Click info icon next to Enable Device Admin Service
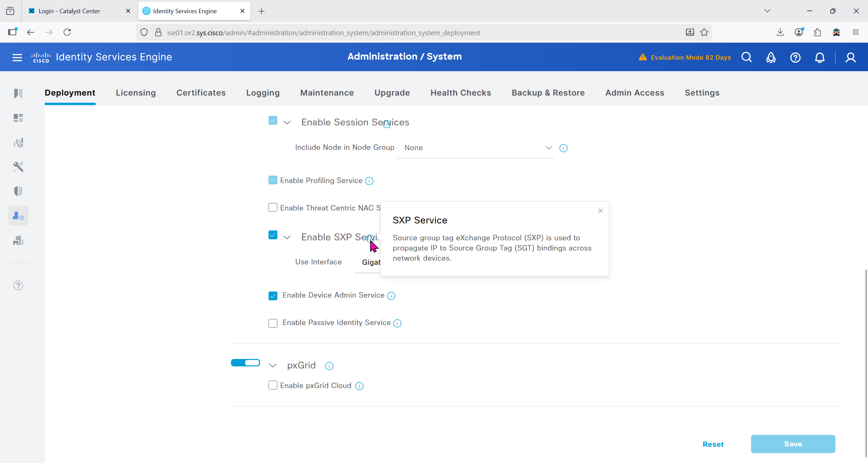The image size is (868, 463). point(391,296)
